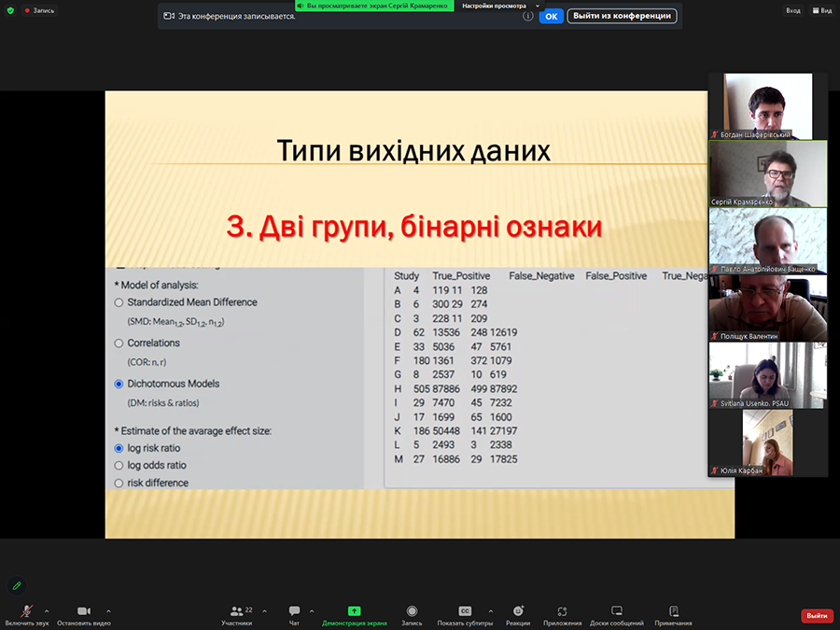Select Standardized Mean Difference radio option
This screenshot has height=630, width=840.
click(119, 302)
